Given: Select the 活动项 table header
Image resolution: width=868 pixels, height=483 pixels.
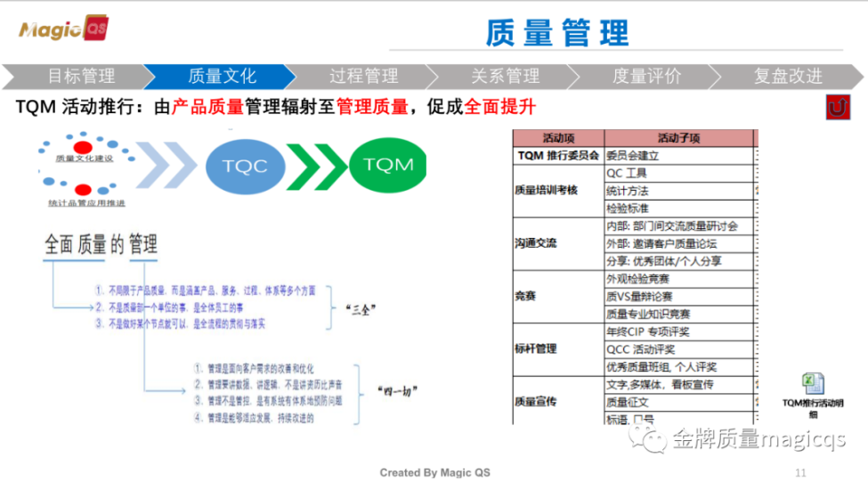Looking at the screenshot, I should click(x=558, y=138).
